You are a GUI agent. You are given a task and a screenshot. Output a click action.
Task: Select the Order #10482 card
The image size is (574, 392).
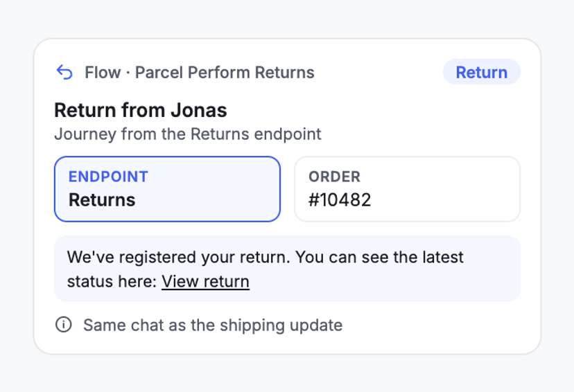(407, 189)
